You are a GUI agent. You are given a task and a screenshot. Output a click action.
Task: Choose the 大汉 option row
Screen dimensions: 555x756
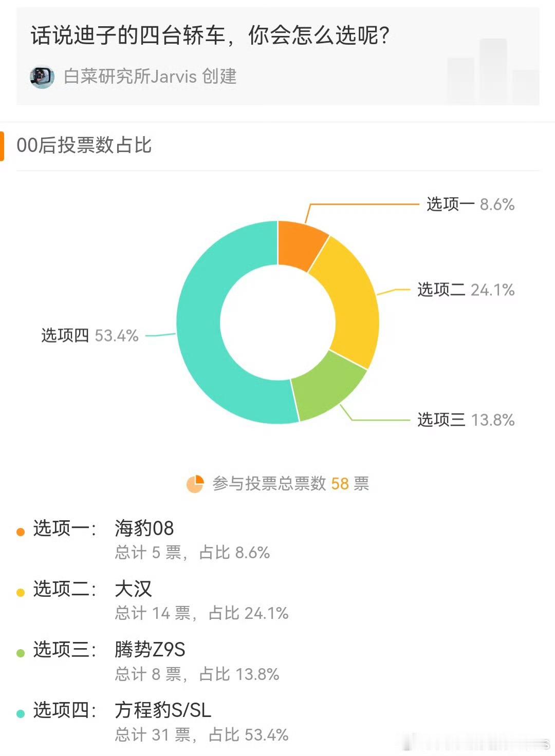point(278,600)
